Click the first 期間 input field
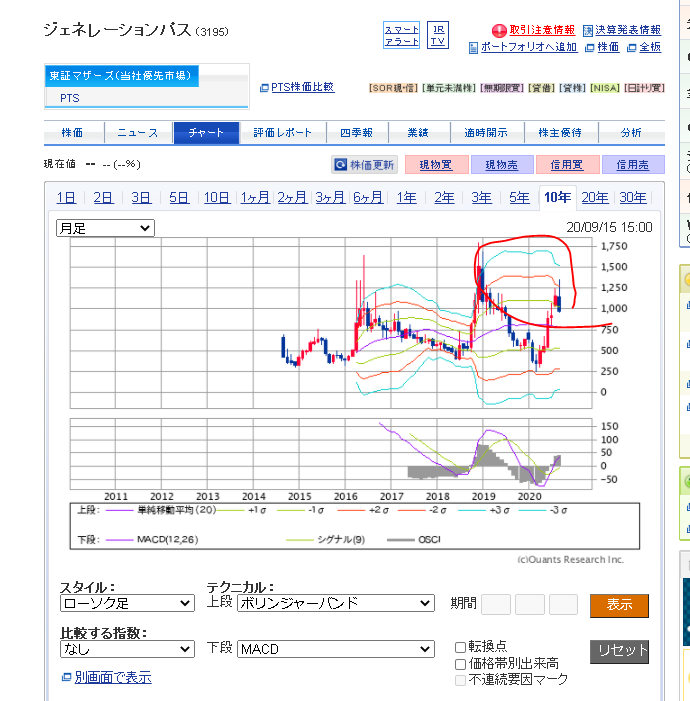This screenshot has width=690, height=701. [x=496, y=604]
